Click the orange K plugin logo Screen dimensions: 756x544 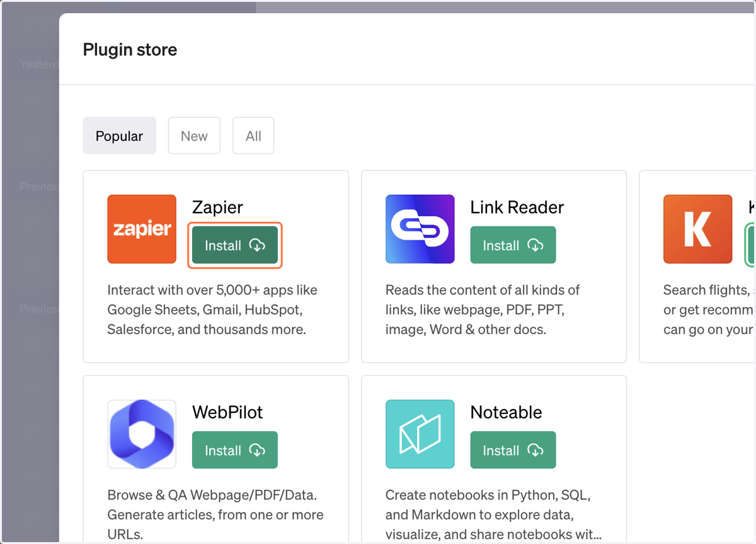click(698, 229)
